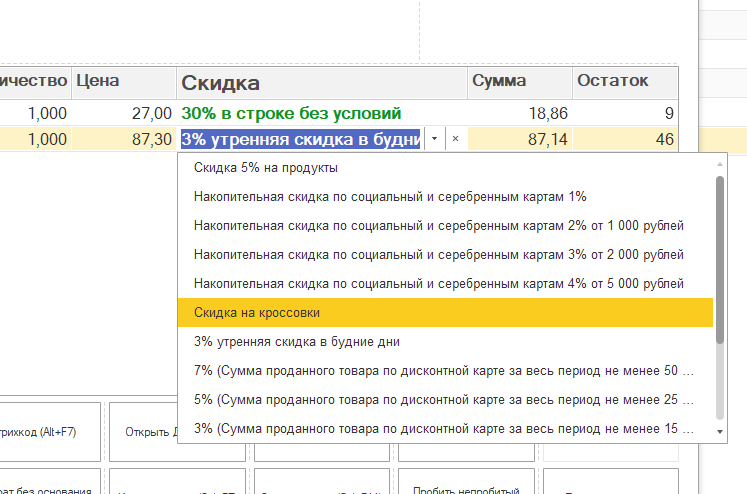Screen dimensions: 747x494
Task: Clear the discount field with the × button
Action: point(455,139)
